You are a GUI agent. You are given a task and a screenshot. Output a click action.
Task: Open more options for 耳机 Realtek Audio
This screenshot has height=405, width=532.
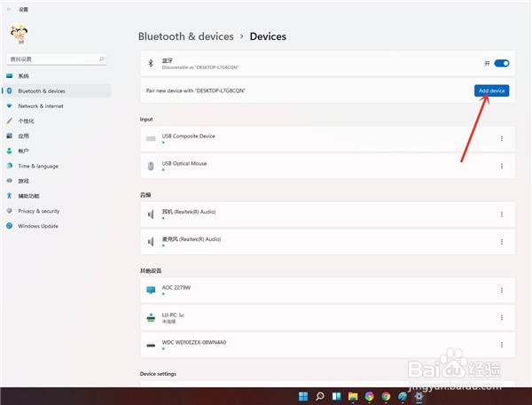tap(502, 214)
